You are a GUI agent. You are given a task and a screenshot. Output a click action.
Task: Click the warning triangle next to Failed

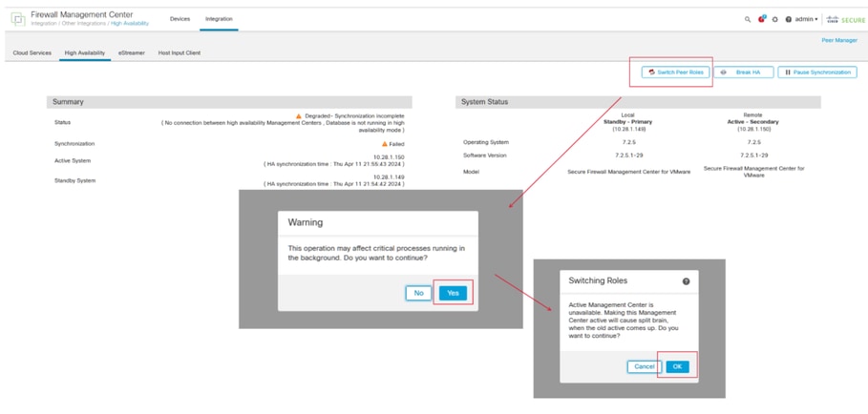click(385, 144)
